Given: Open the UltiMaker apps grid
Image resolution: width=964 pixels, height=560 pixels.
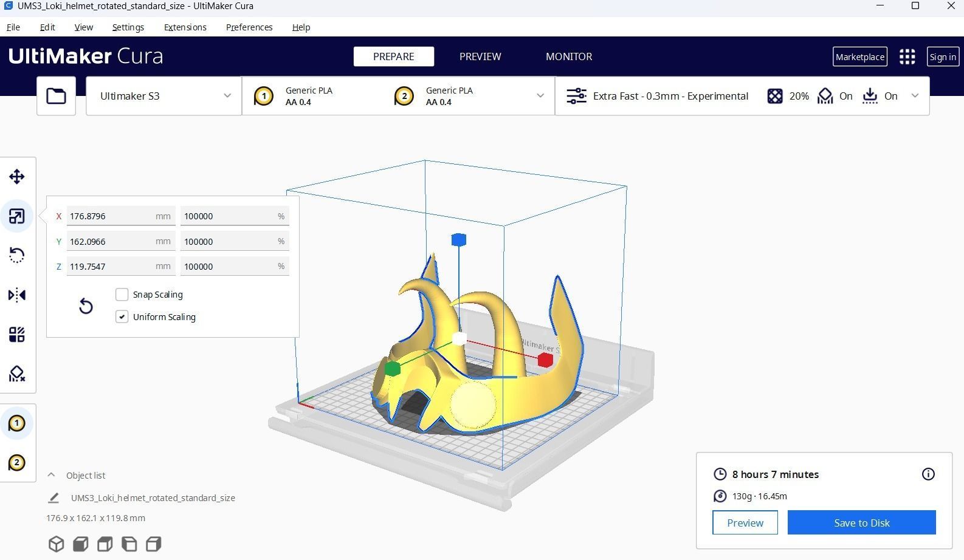Looking at the screenshot, I should tap(907, 56).
